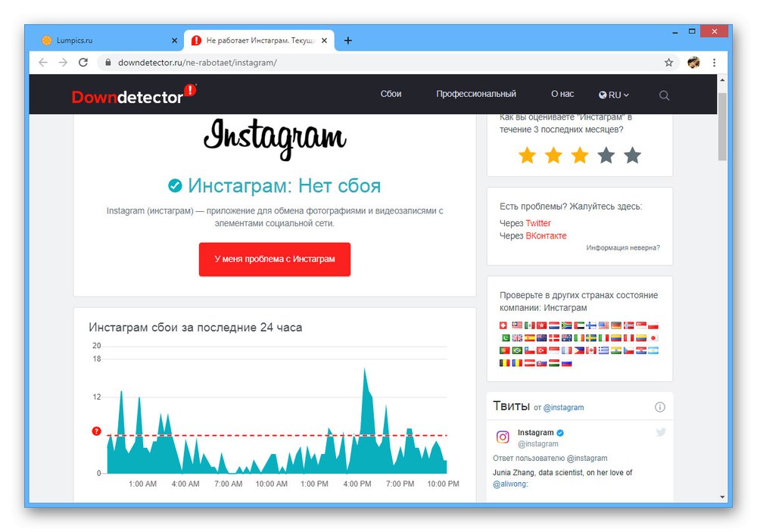Rate Instagram five stars

pyautogui.click(x=632, y=155)
